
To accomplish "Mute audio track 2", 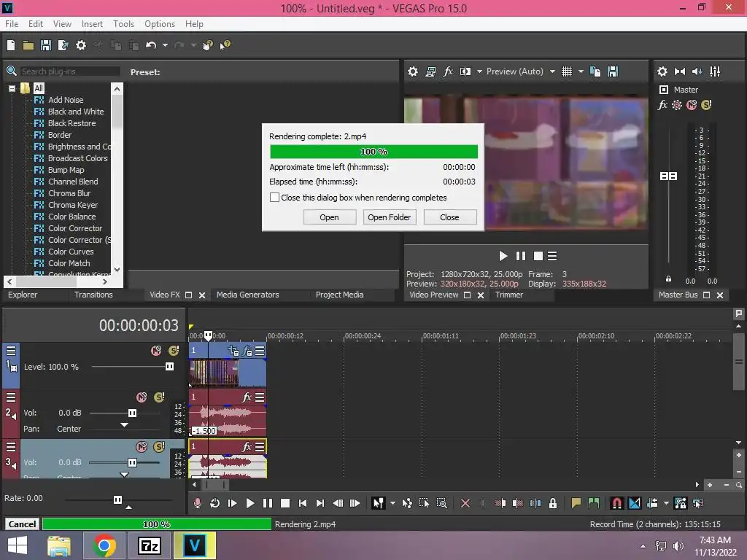I will coord(142,397).
